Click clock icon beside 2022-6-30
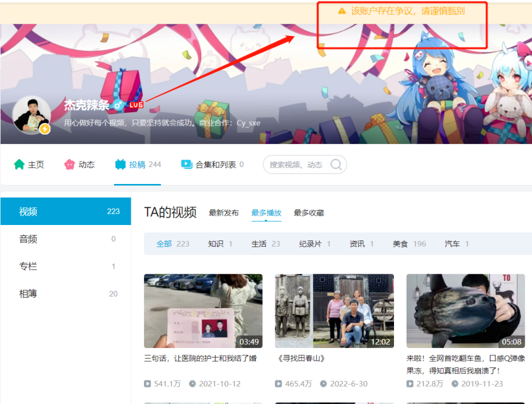 323,383
